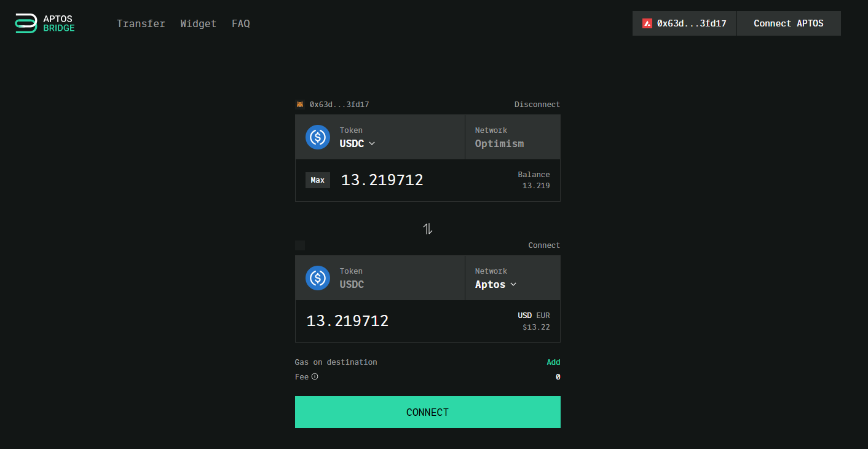Viewport: 868px width, 449px height.
Task: Click the empty wallet placeholder square icon
Action: click(300, 245)
